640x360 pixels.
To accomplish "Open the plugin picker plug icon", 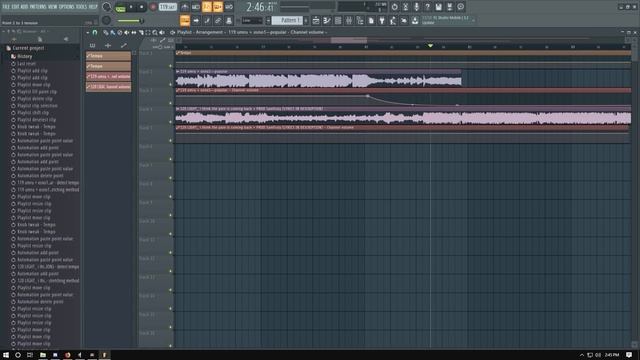I will pyautogui.click(x=382, y=20).
